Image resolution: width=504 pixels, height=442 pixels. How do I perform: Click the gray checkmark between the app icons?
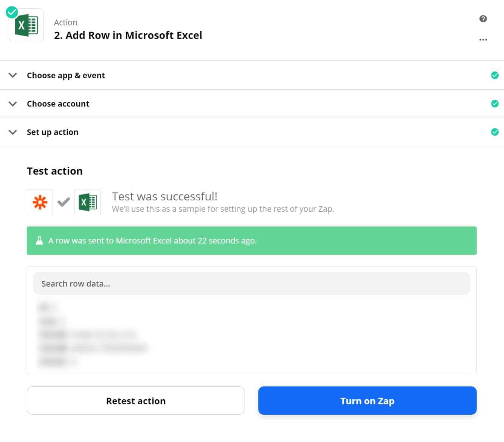pyautogui.click(x=64, y=202)
